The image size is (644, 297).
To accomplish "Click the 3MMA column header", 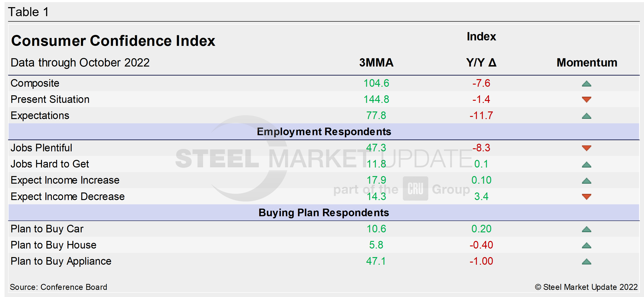I will point(376,62).
